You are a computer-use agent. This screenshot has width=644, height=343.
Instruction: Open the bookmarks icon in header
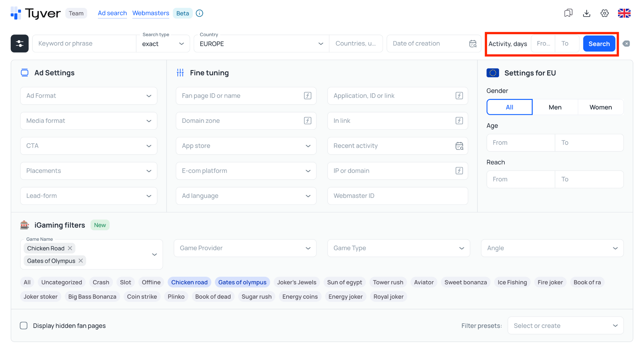point(568,13)
